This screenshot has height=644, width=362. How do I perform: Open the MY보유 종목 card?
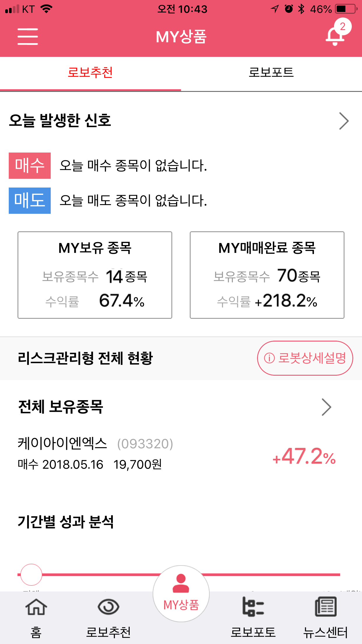[x=95, y=275]
